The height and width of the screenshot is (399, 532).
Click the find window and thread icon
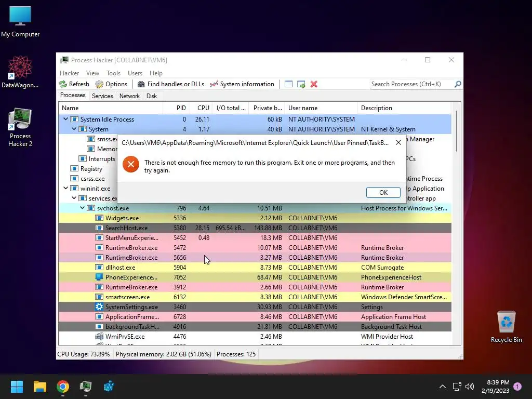coord(301,84)
